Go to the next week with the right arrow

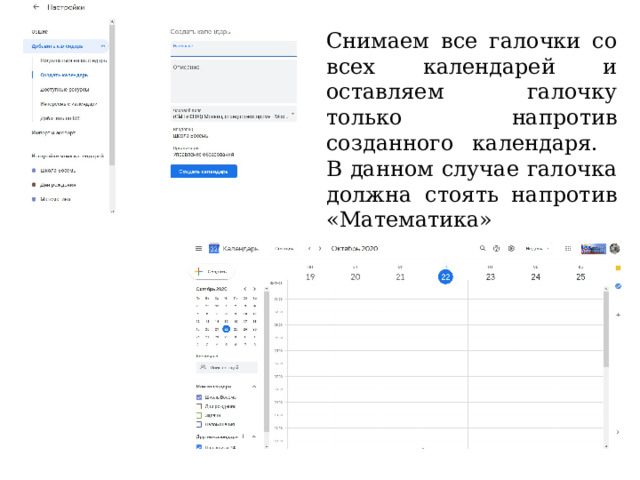pos(320,248)
